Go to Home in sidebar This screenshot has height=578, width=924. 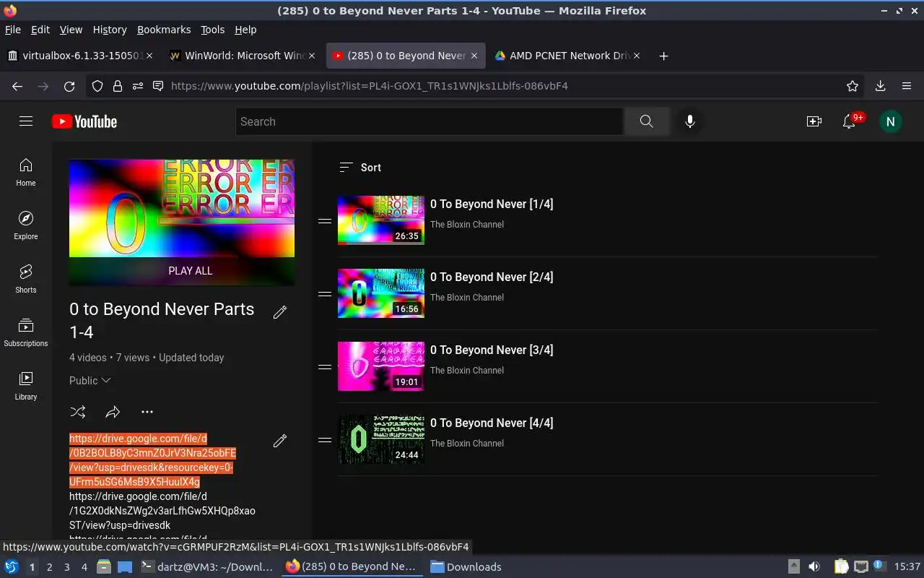tap(26, 172)
